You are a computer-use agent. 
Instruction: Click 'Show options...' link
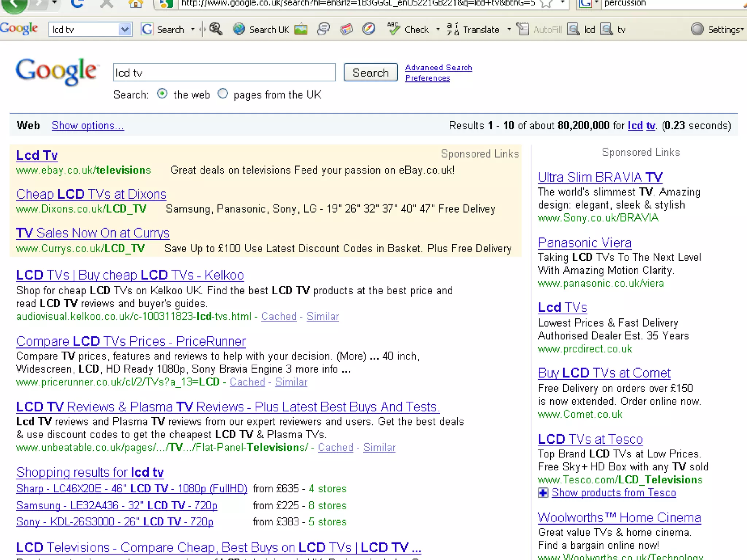[88, 125]
